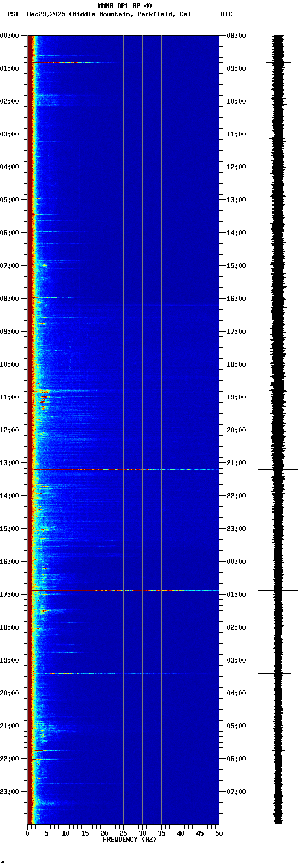Click the 40 Hz frequency tick label

pos(181,833)
